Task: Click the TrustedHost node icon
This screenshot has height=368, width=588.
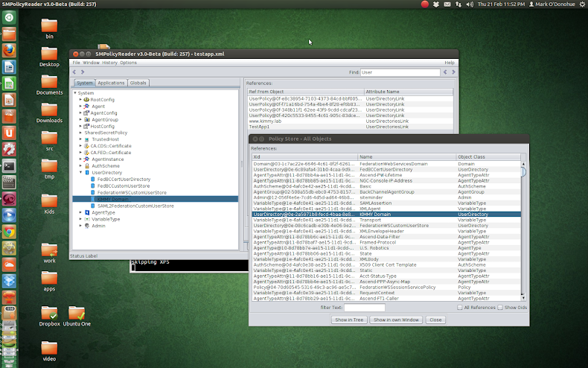Action: pyautogui.click(x=86, y=139)
